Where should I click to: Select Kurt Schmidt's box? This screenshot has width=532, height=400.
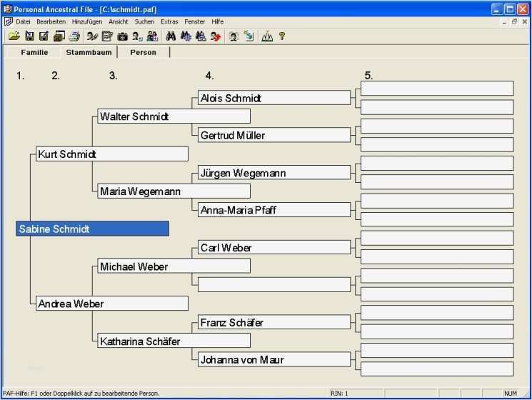click(x=112, y=154)
